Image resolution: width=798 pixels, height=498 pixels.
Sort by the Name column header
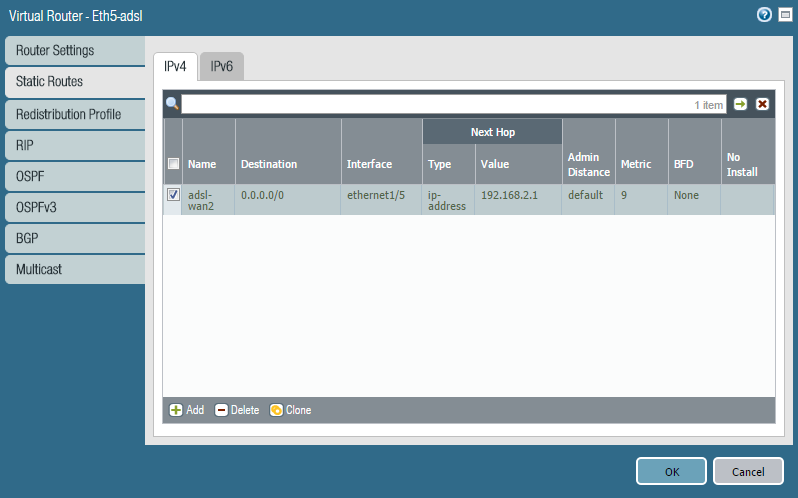tap(209, 152)
